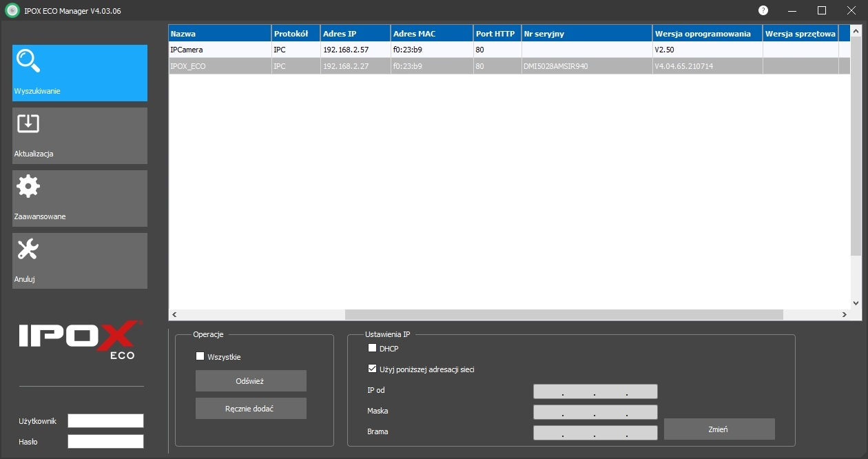This screenshot has width=868, height=459.
Task: Tick the Wszystkie checkbox
Action: 200,356
